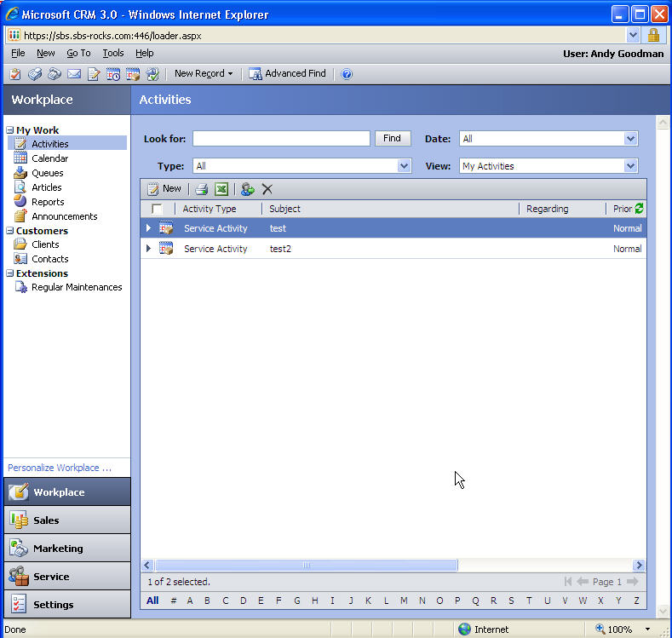This screenshot has width=672, height=638.
Task: Click the New Letter notepad icon in toolbar
Action: click(94, 74)
